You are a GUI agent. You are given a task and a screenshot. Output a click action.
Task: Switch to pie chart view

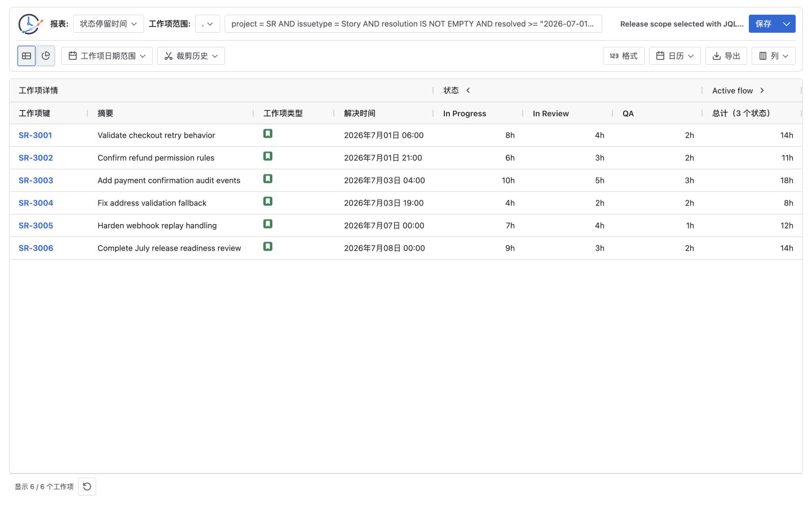[x=46, y=56]
